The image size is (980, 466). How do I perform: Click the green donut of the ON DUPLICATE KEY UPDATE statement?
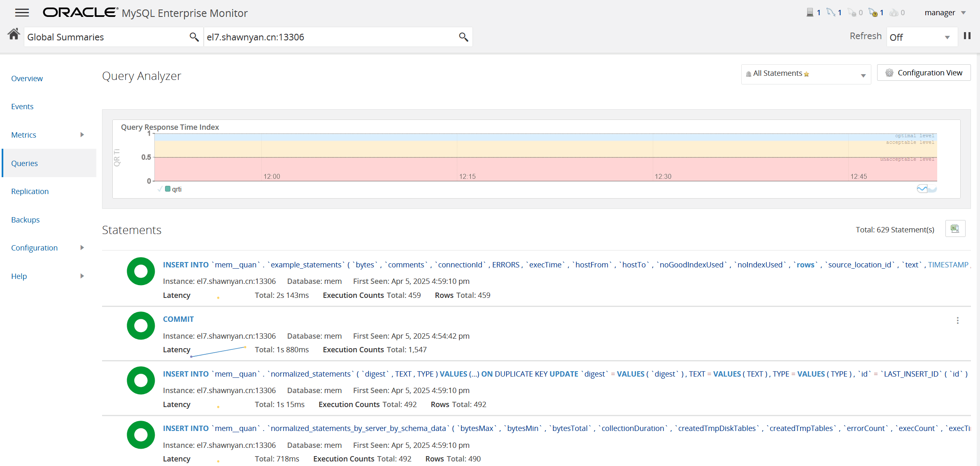(141, 380)
